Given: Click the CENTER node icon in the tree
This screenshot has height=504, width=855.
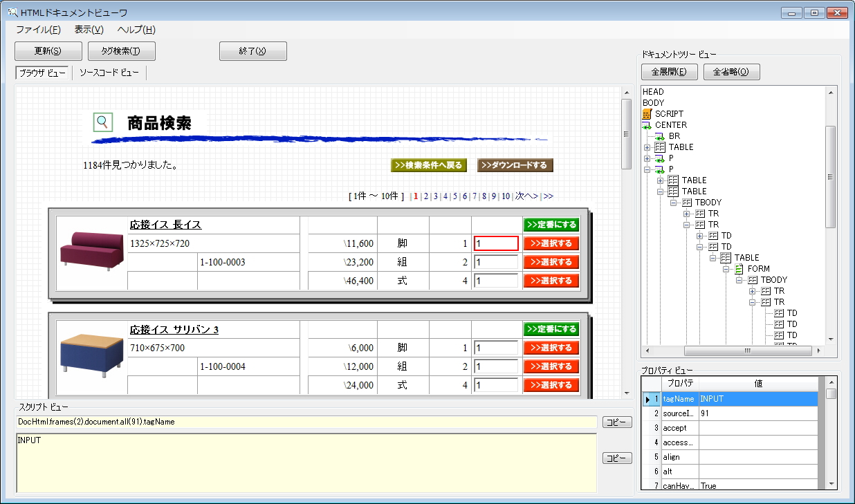Looking at the screenshot, I should coord(647,125).
